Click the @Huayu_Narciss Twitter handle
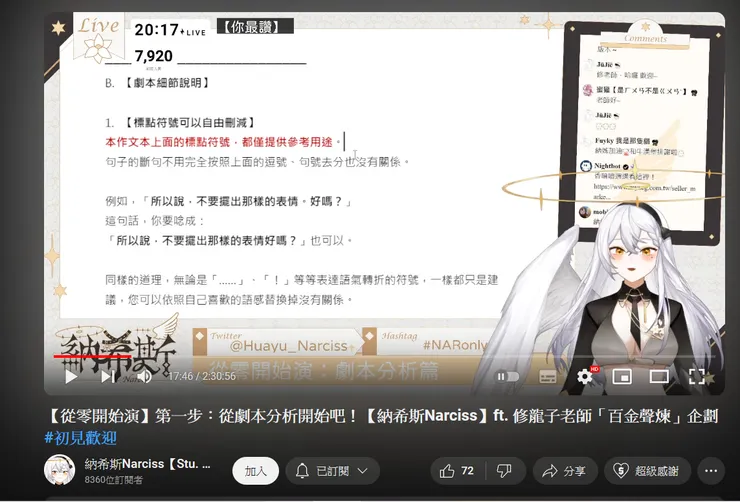 [x=288, y=346]
